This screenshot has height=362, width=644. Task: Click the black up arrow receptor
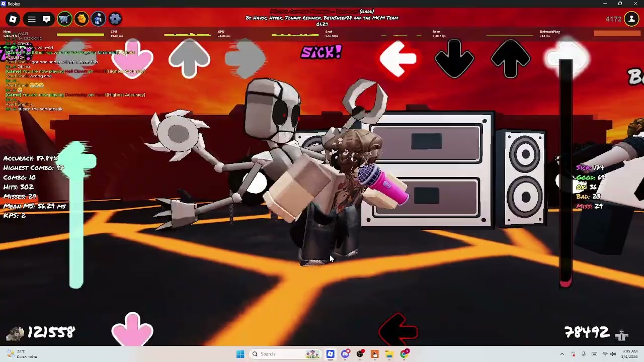[x=511, y=59]
